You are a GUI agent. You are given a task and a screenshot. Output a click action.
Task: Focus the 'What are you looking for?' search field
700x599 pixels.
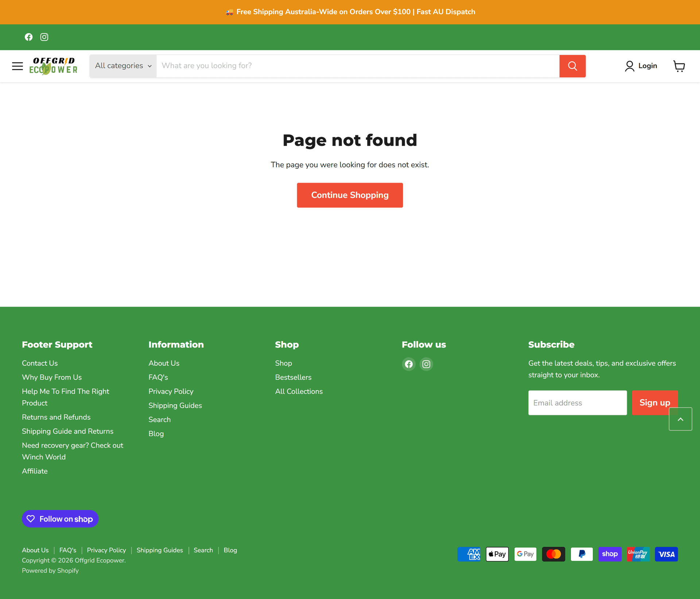point(358,66)
